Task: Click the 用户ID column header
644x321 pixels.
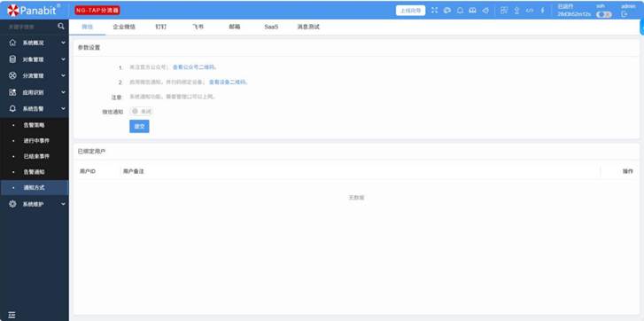Action: tap(88, 171)
